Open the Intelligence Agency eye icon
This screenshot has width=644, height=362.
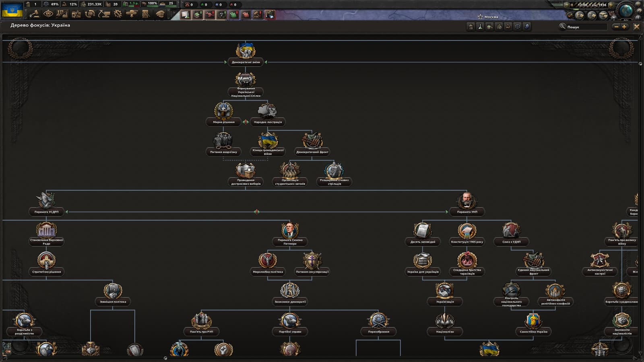coord(48,14)
